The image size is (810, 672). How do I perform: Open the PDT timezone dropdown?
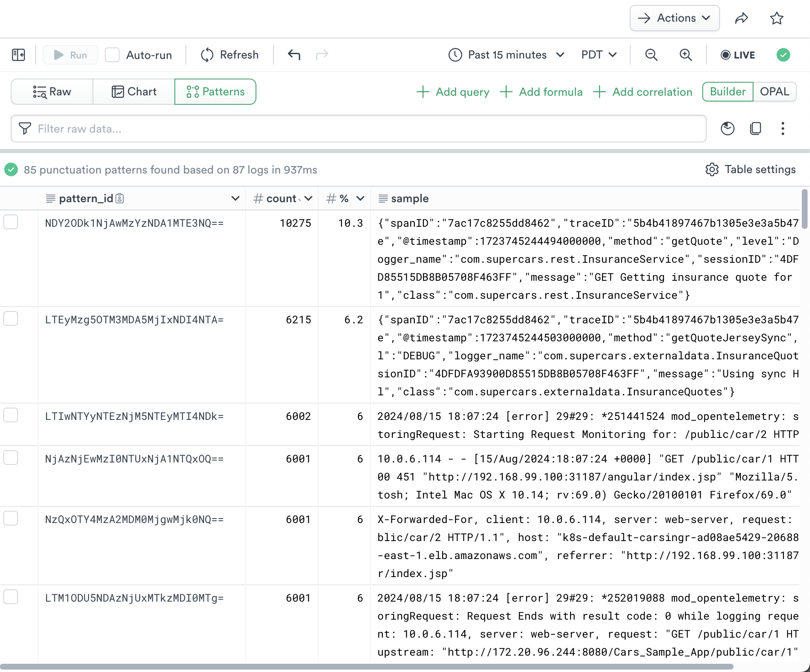pyautogui.click(x=599, y=55)
